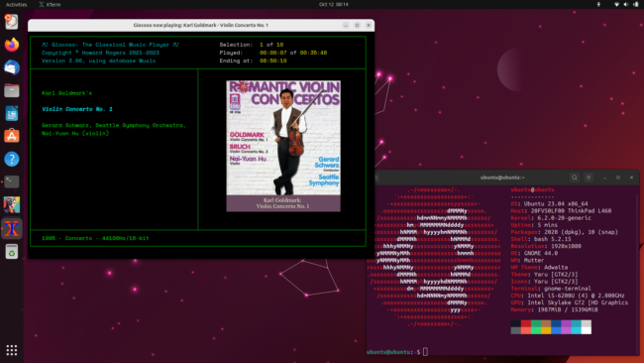The height and width of the screenshot is (363, 644).
Task: Open the Files manager in the dock
Action: pos(12,90)
